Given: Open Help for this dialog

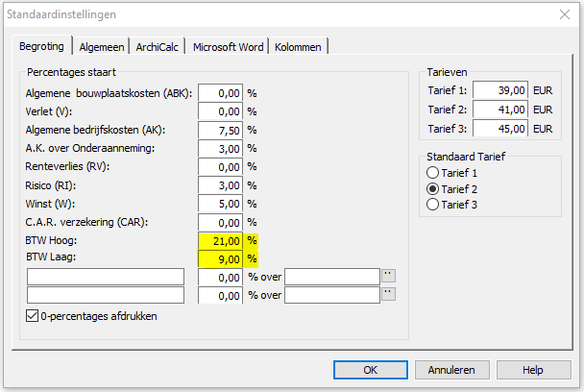Looking at the screenshot, I should tap(533, 370).
